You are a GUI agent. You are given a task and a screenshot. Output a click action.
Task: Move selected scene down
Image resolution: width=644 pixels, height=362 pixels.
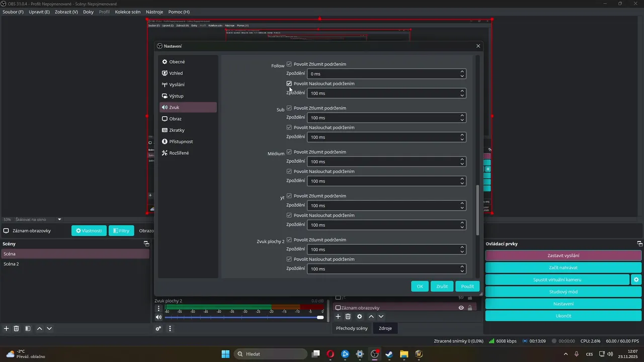click(x=49, y=328)
